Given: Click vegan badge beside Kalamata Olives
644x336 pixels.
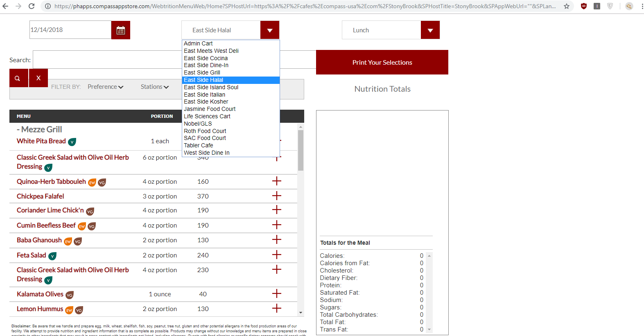Looking at the screenshot, I should [70, 295].
